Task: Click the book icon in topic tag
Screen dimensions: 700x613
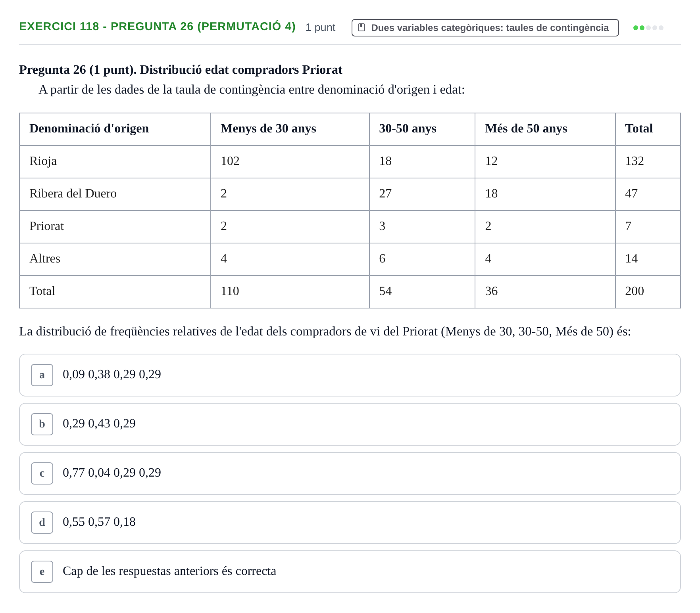Action: point(362,28)
